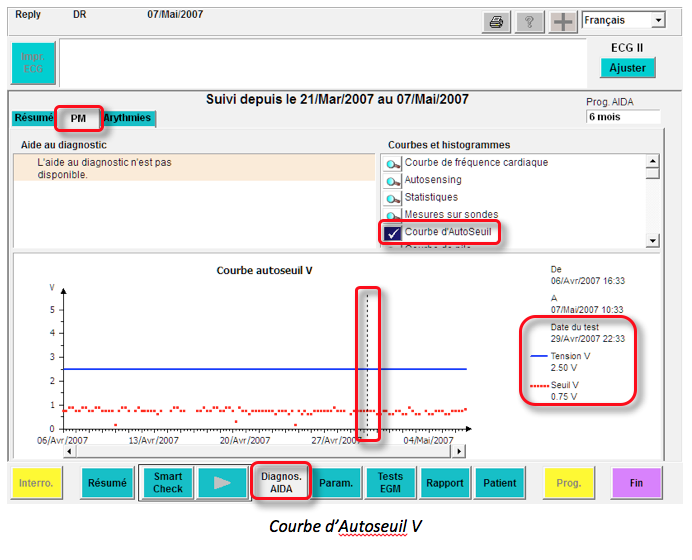Switch to the Arythmies tab

(x=127, y=118)
